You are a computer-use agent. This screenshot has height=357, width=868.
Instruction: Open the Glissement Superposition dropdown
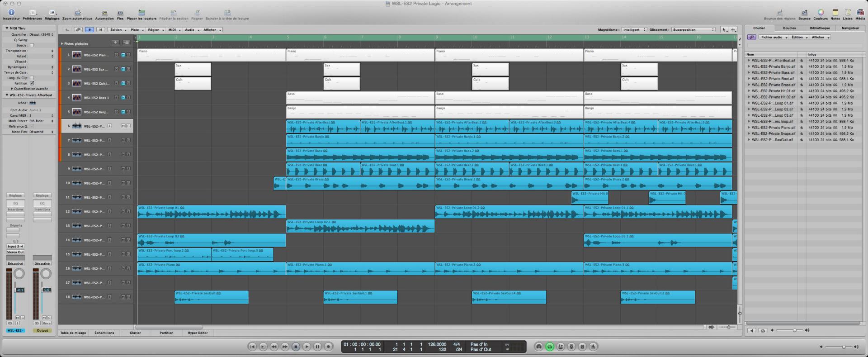pos(693,30)
